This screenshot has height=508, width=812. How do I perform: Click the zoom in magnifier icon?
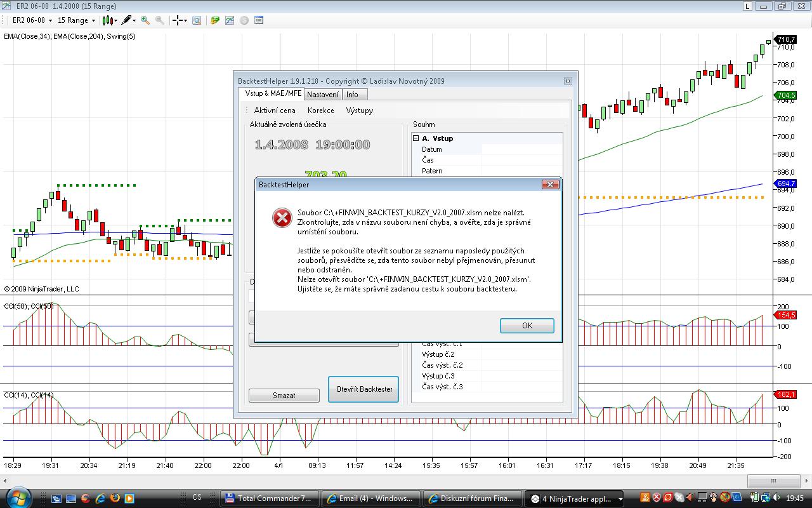tap(145, 20)
